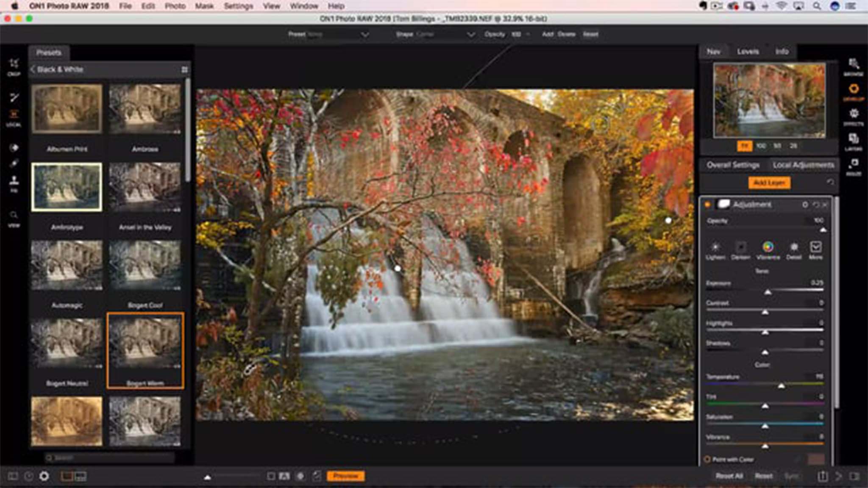Image resolution: width=868 pixels, height=488 pixels.
Task: Open the Preset dropdown in options bar
Action: click(x=364, y=34)
